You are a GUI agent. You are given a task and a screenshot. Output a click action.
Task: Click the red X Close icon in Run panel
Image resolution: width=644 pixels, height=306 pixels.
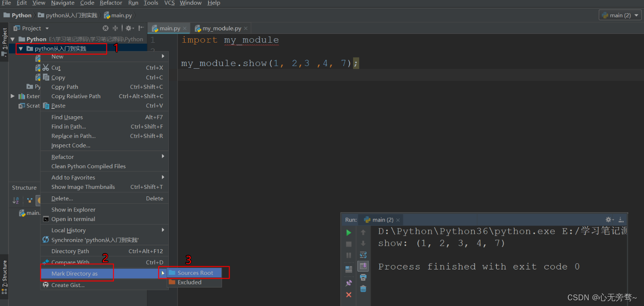(349, 295)
